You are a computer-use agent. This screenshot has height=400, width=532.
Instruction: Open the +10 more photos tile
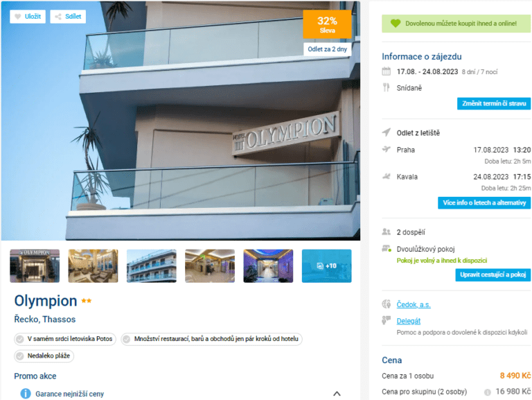pos(326,266)
